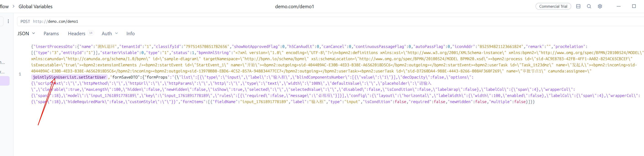This screenshot has width=644, height=156.
Task: Open settings via the gear icon
Action: [600, 7]
